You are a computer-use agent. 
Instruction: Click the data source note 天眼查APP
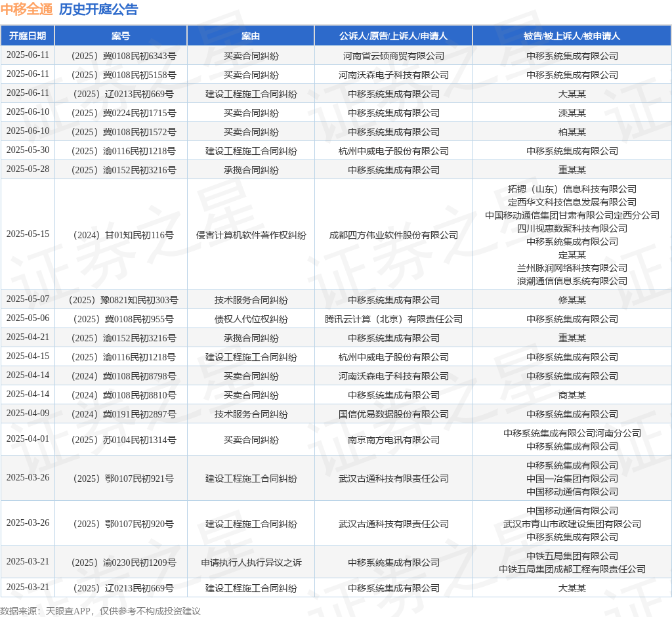point(68,611)
